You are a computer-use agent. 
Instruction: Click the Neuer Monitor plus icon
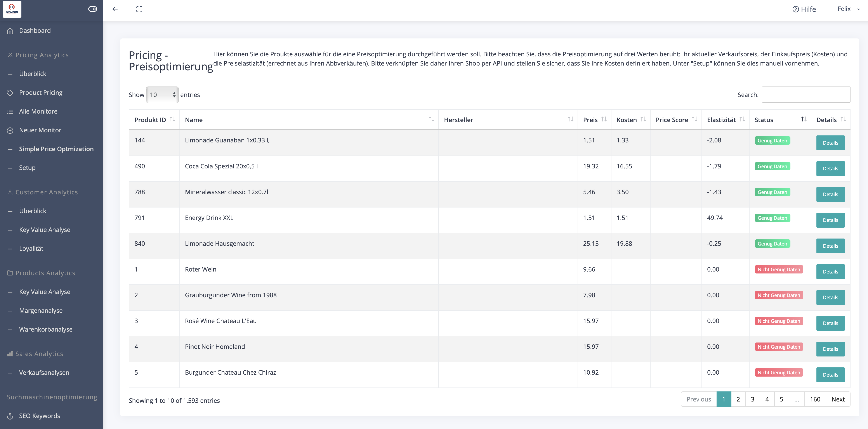(10, 130)
